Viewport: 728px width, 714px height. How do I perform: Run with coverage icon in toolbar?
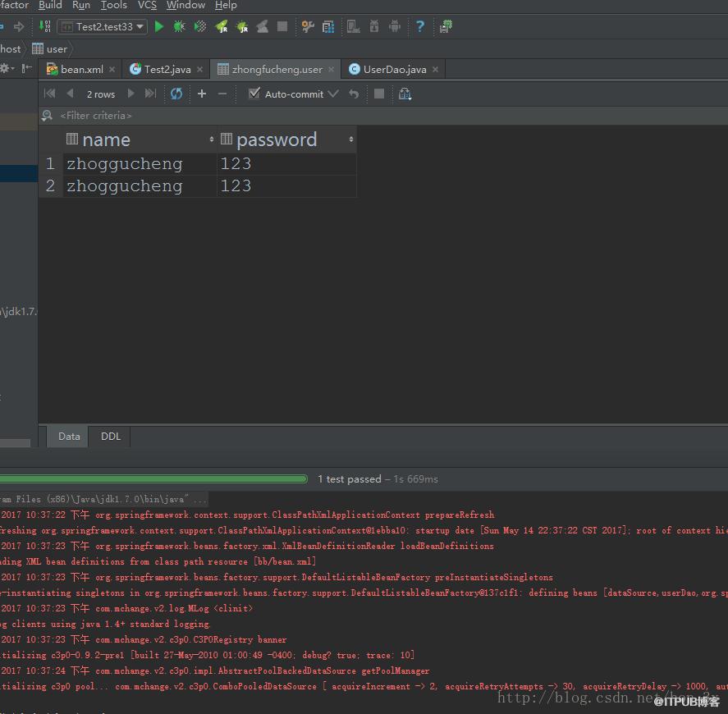200,26
